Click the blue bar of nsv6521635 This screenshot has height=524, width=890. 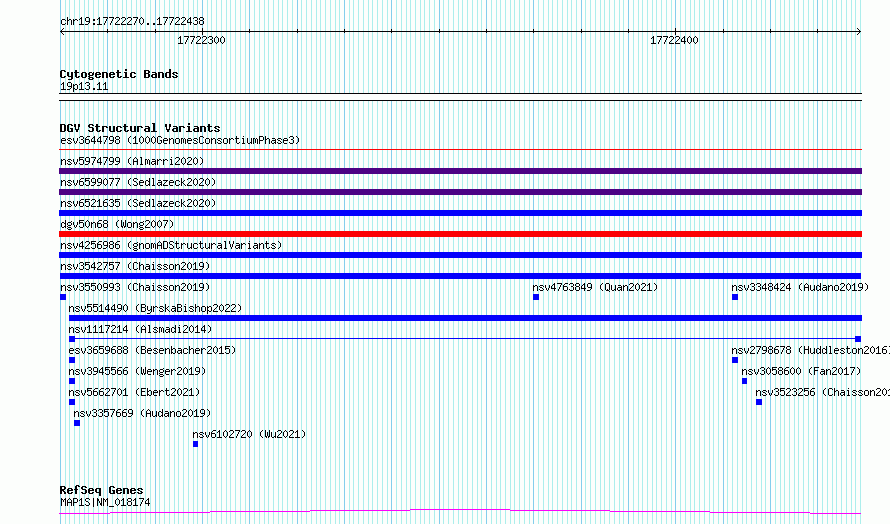[460, 213]
